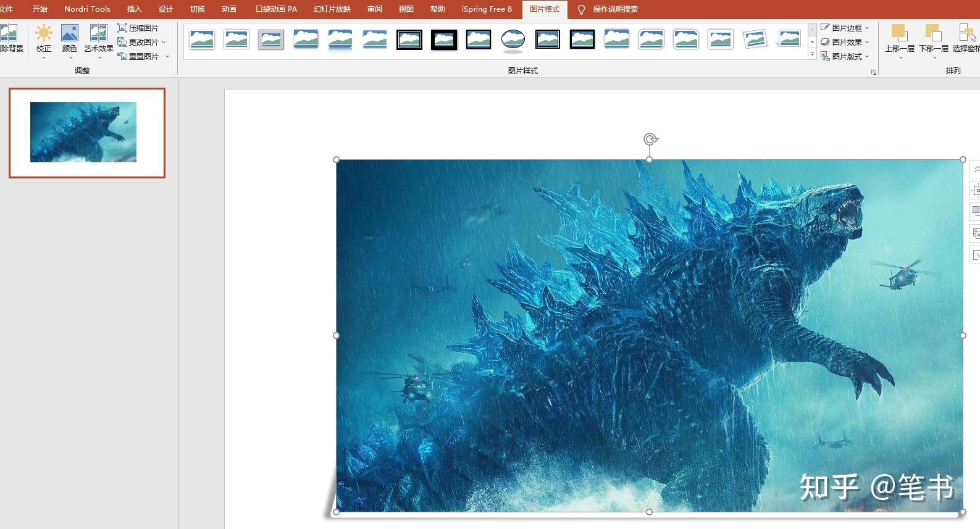This screenshot has height=529, width=980.
Task: Apply the Rounded Diagonal Corner White style
Action: point(651,40)
